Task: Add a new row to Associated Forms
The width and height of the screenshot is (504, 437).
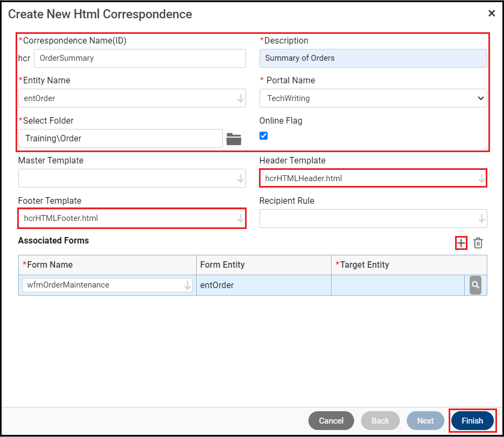Action: [x=460, y=243]
